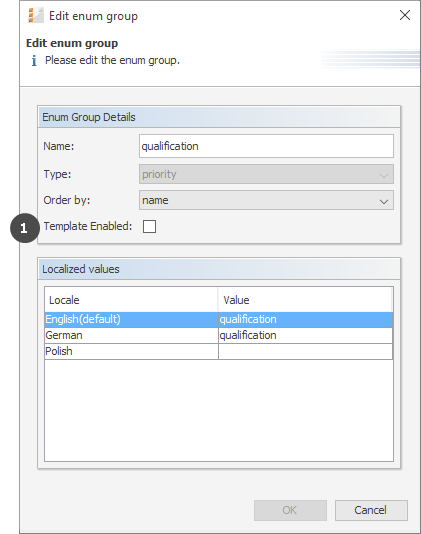Edit the empty Polish value cell
Image resolution: width=421 pixels, height=534 pixels.
point(306,351)
